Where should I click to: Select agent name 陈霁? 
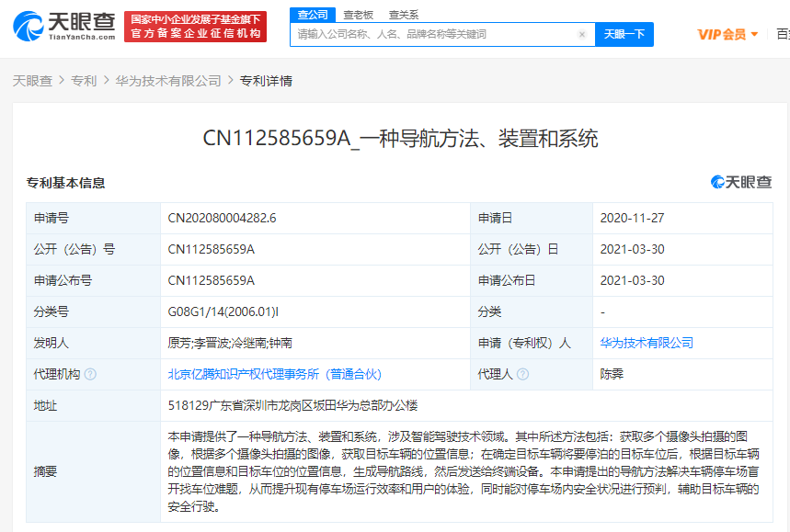612,374
